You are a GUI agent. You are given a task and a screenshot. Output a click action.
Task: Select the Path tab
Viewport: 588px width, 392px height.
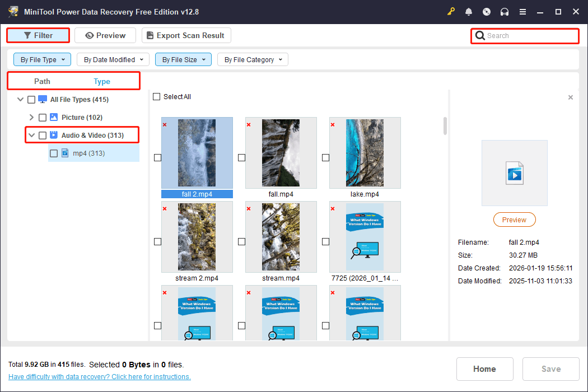coord(42,81)
